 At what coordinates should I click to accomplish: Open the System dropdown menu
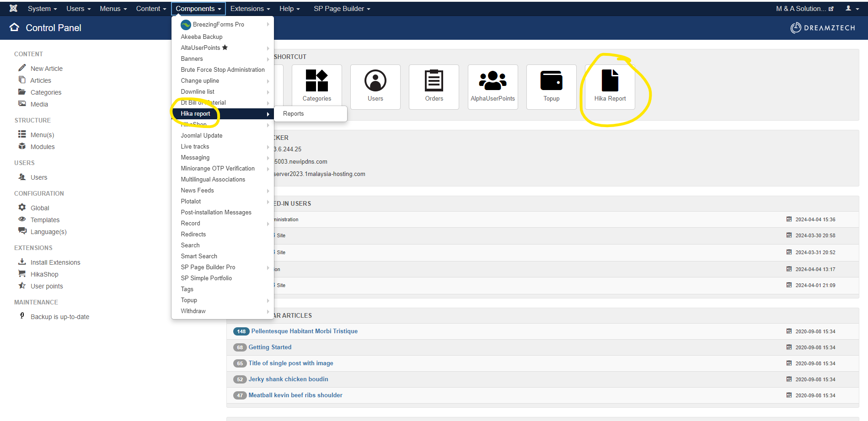point(43,9)
